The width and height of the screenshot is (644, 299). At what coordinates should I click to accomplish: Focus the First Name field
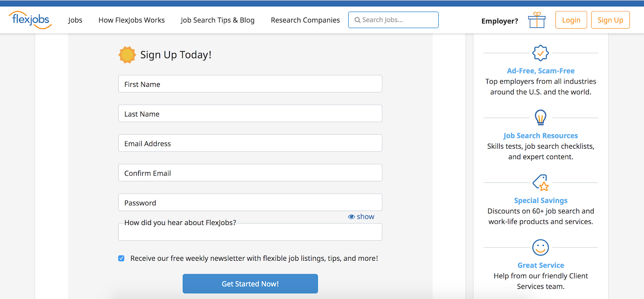coord(250,84)
